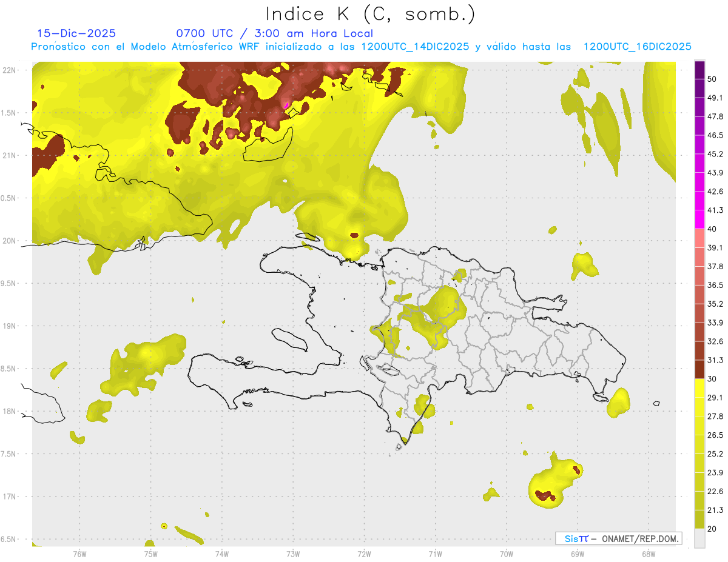Click legend value "40"

click(713, 229)
